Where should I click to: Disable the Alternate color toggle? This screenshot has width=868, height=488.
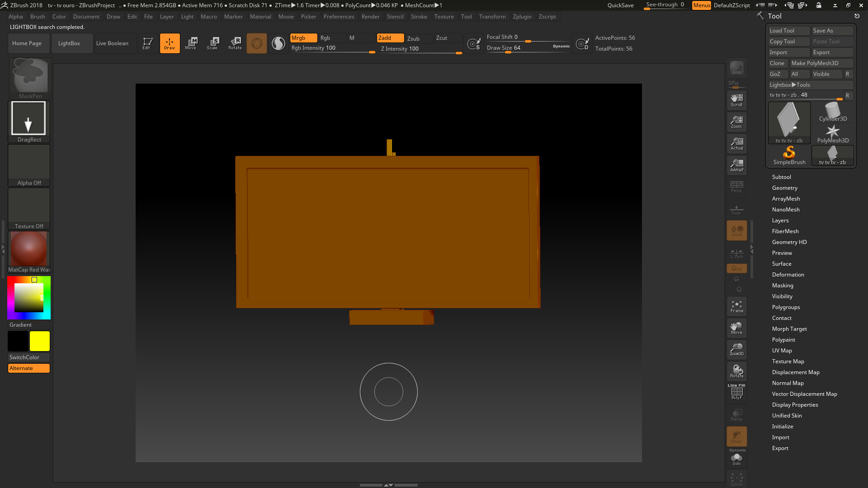pos(29,368)
